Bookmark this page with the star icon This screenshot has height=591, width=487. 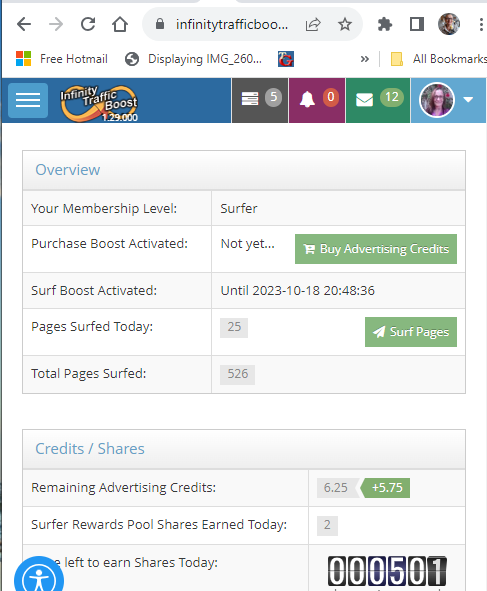pos(345,24)
